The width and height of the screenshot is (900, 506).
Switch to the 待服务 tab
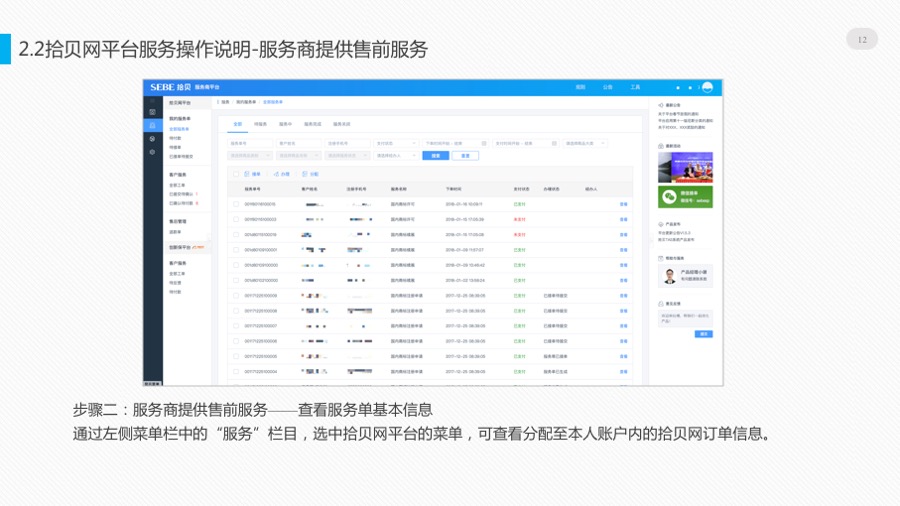click(x=261, y=124)
